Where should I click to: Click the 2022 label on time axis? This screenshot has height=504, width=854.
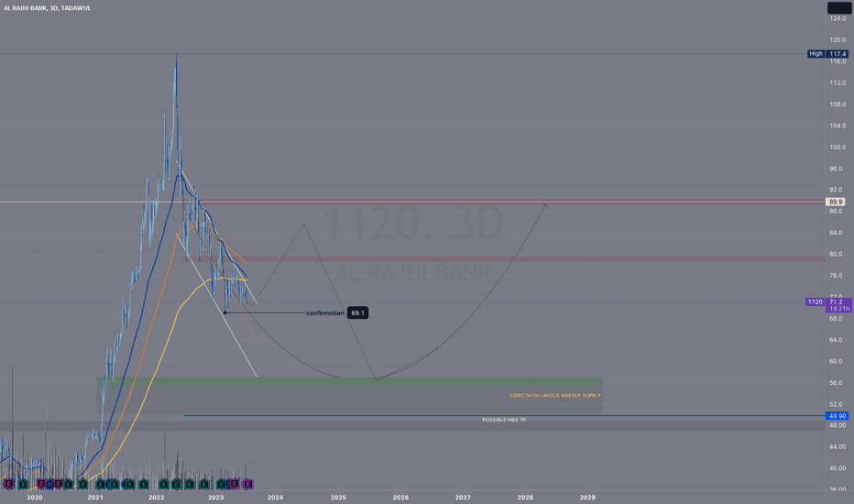pyautogui.click(x=157, y=498)
